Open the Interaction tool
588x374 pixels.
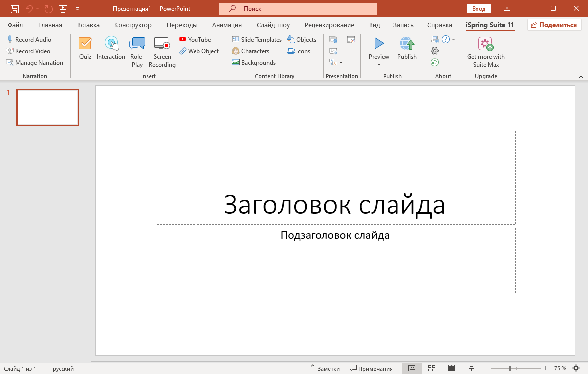(111, 48)
